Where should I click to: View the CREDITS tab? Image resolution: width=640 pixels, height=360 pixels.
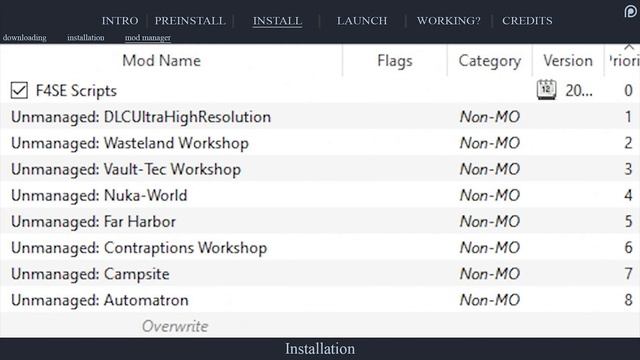pos(527,20)
